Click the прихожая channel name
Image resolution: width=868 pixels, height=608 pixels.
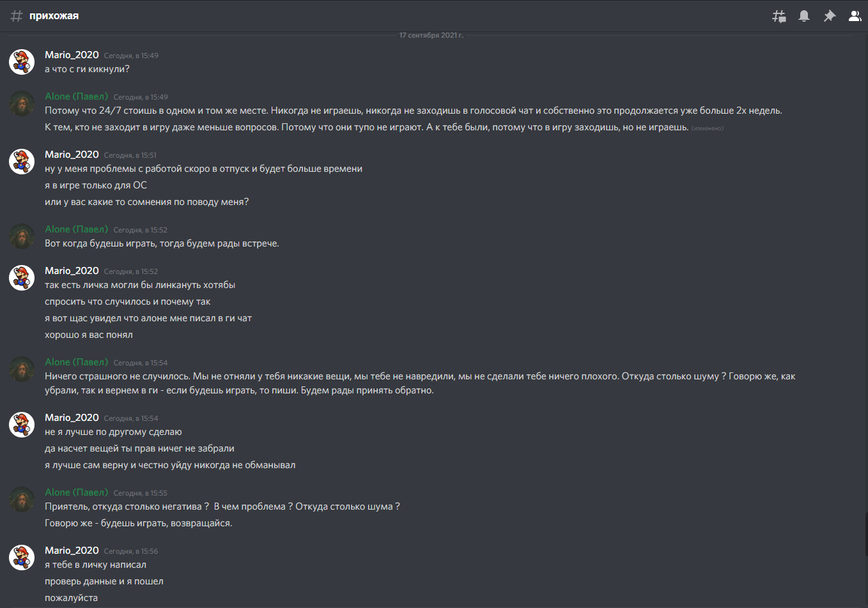54,16
